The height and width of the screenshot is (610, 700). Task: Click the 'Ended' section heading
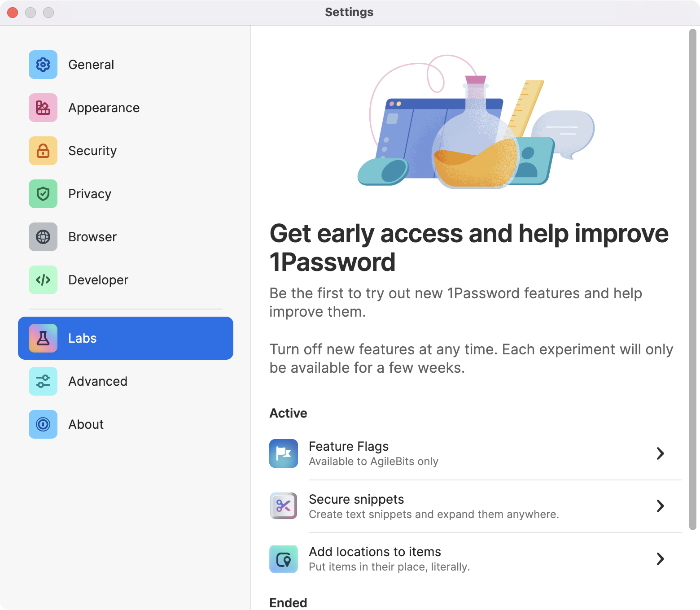point(289,603)
